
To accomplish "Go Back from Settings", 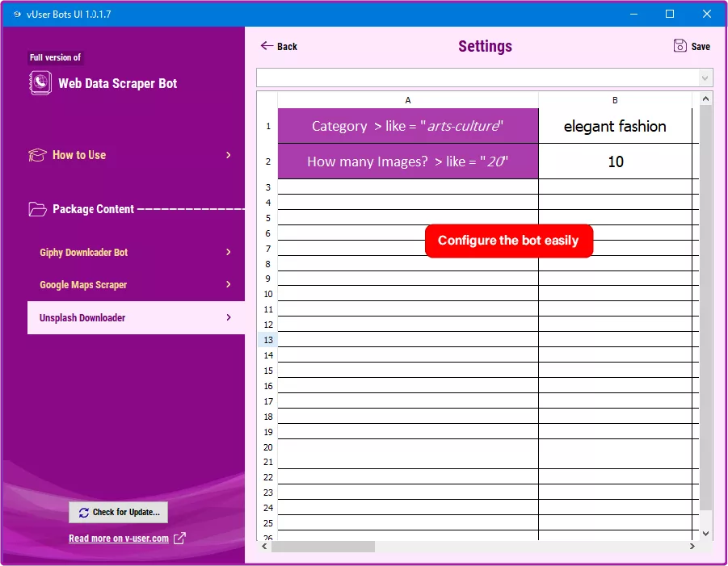I will (x=279, y=46).
